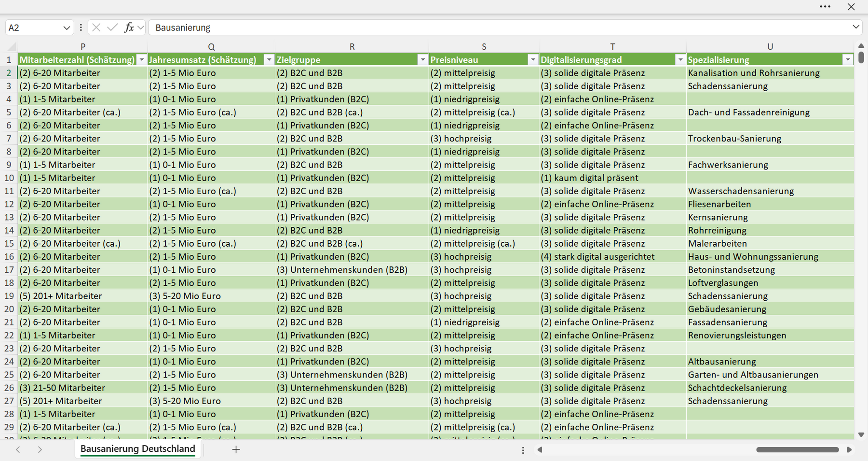Screen dimensions: 868x461
Task: Select the Spezialisierung header cell
Action: [770, 60]
